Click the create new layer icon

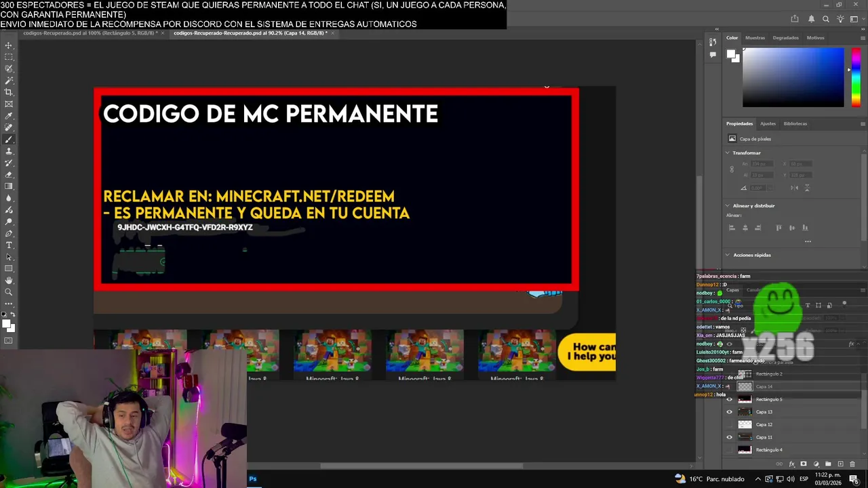tap(840, 464)
